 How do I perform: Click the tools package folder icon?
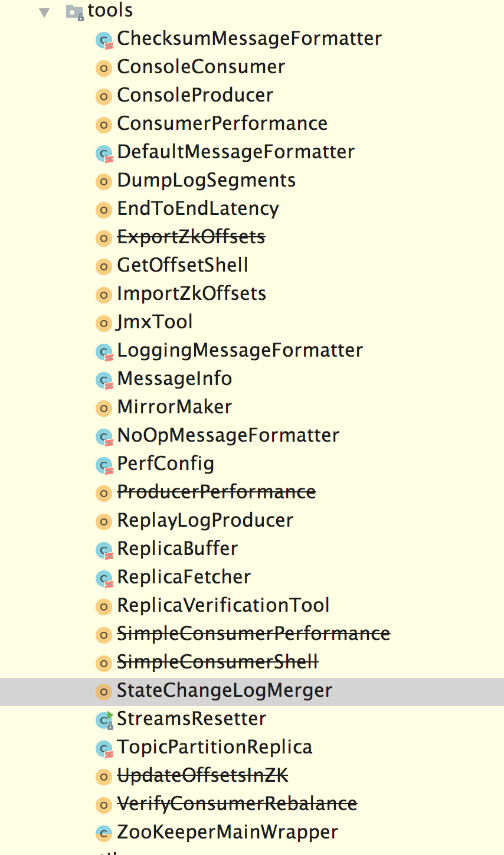74,11
